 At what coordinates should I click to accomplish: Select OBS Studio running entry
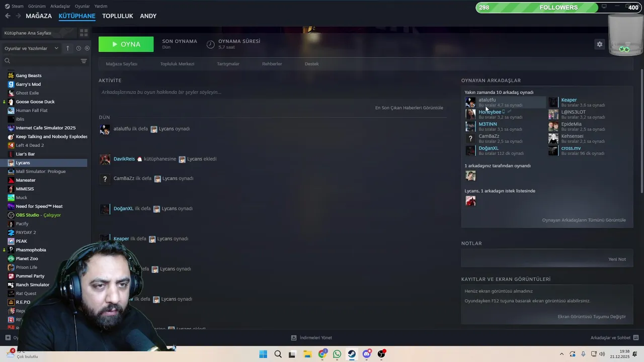tap(38, 215)
